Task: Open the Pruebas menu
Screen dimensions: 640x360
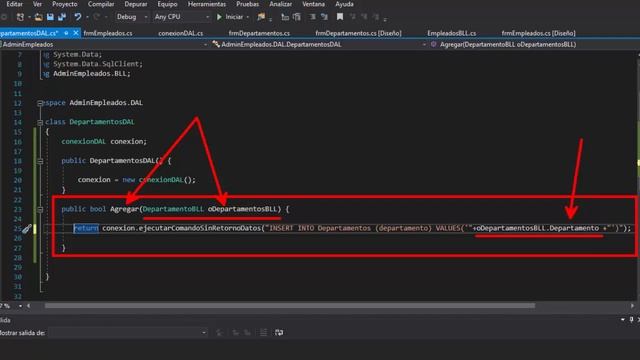Action: point(247,4)
